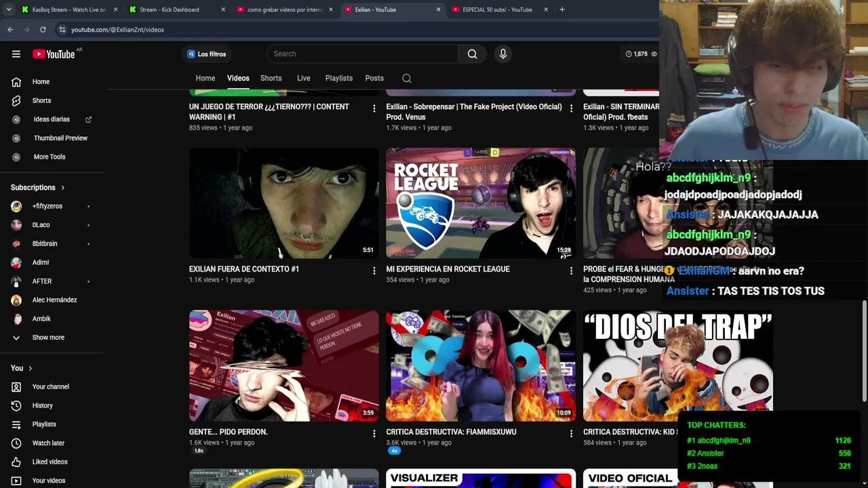Open the YouTube hamburger guide menu
Screen dimensions: 868x488
pyautogui.click(x=16, y=54)
